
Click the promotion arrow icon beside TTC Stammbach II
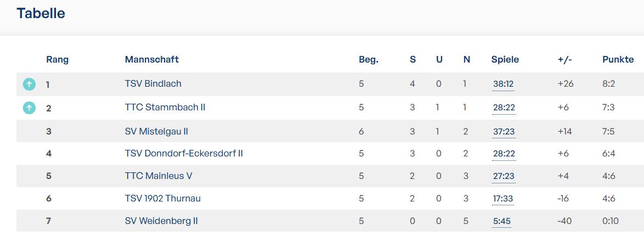[x=29, y=108]
